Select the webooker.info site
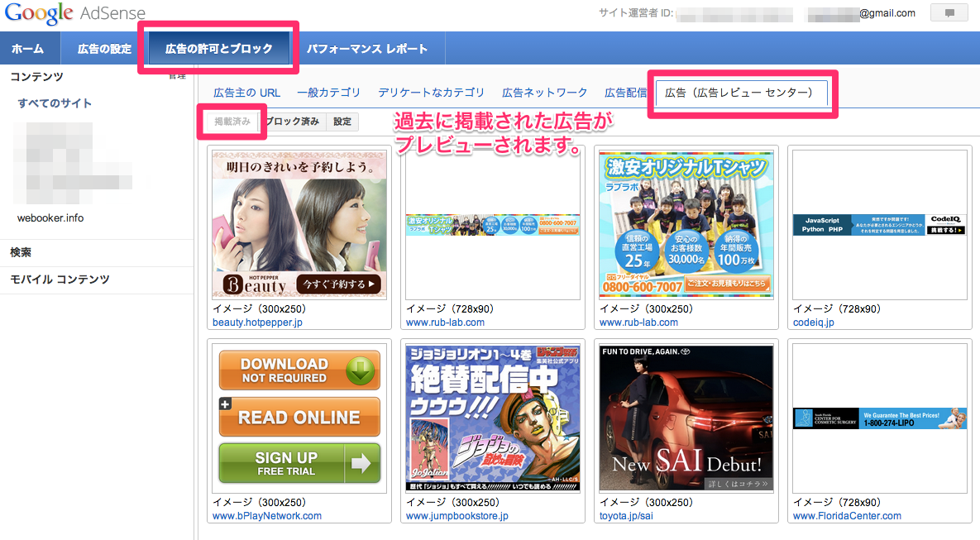Viewport: 980px width, 540px height. pos(50,218)
